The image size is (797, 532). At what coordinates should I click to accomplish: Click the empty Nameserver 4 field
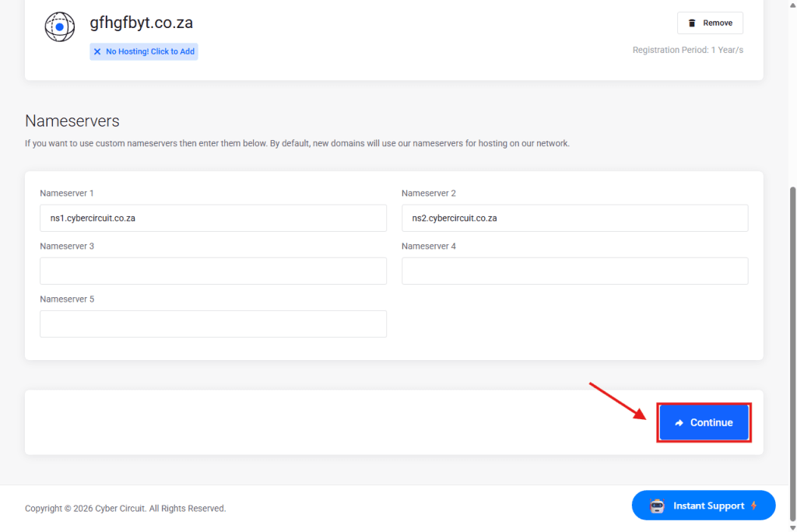coord(574,271)
